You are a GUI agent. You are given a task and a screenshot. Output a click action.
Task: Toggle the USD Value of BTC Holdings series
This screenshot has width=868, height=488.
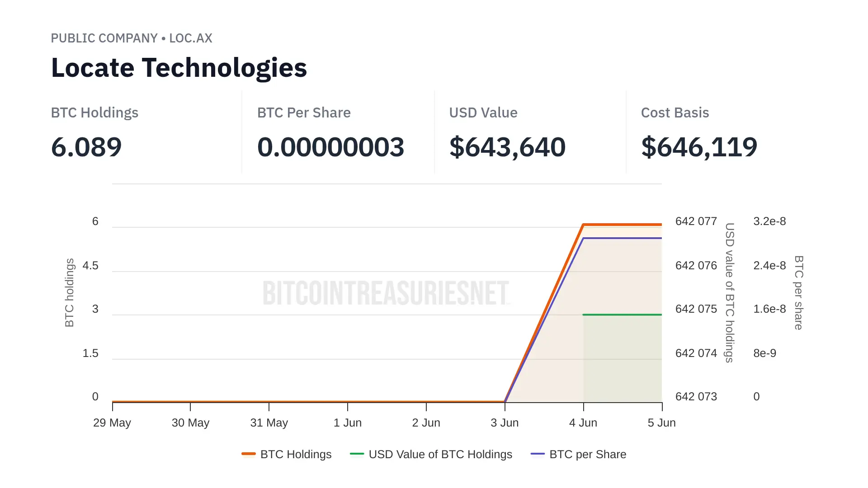pos(440,454)
